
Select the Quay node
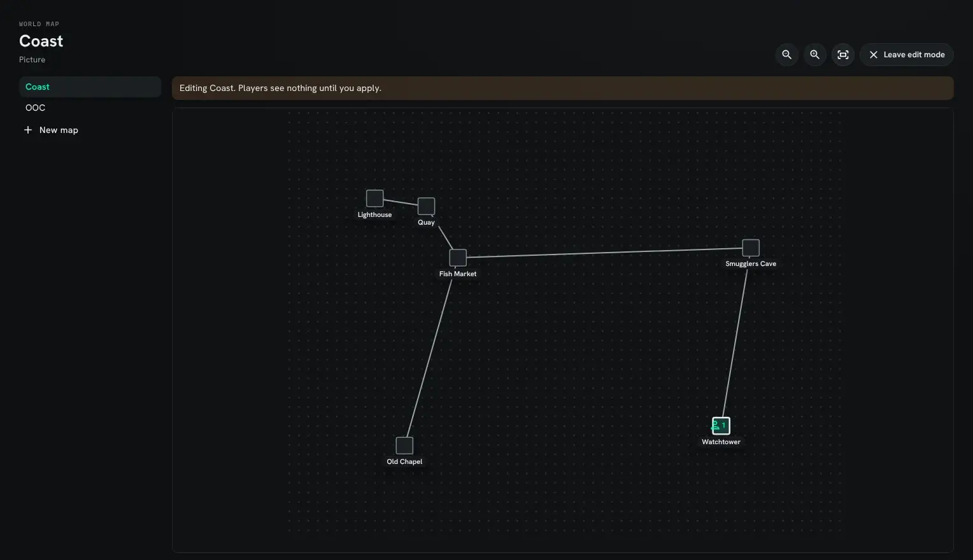(x=426, y=206)
